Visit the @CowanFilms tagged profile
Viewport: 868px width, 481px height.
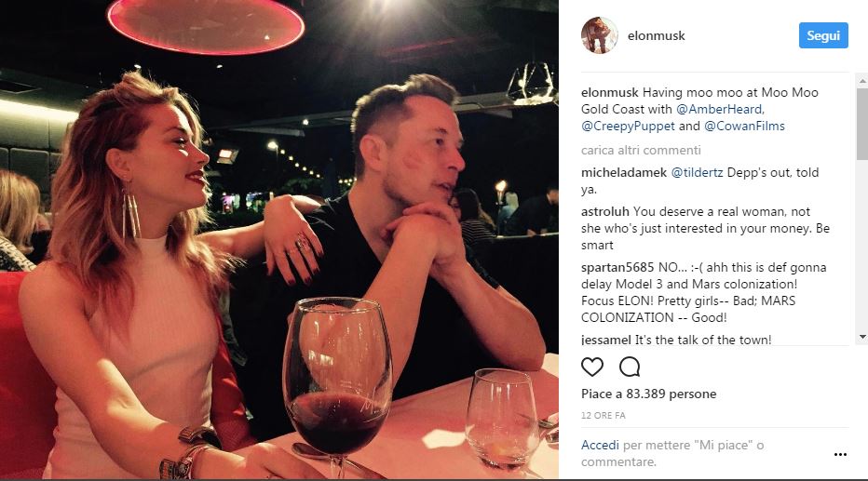pyautogui.click(x=744, y=126)
